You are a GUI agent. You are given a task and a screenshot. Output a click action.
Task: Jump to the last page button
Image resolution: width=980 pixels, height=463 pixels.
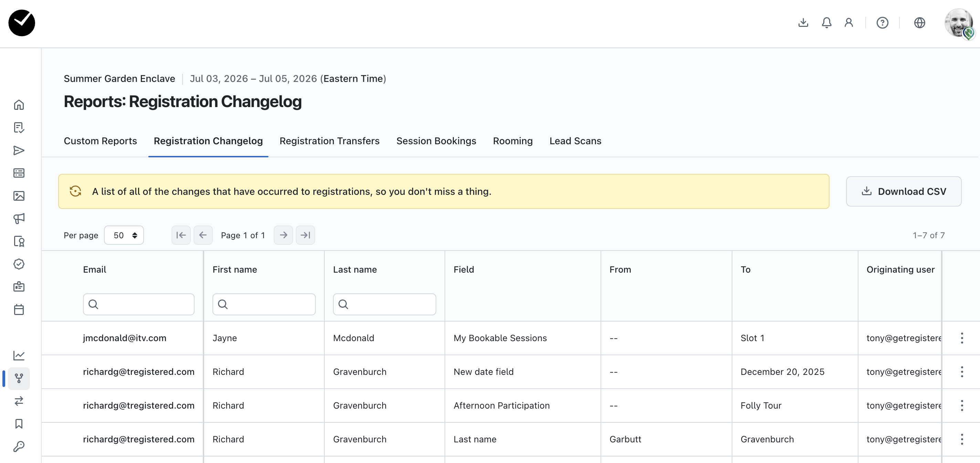pyautogui.click(x=305, y=235)
